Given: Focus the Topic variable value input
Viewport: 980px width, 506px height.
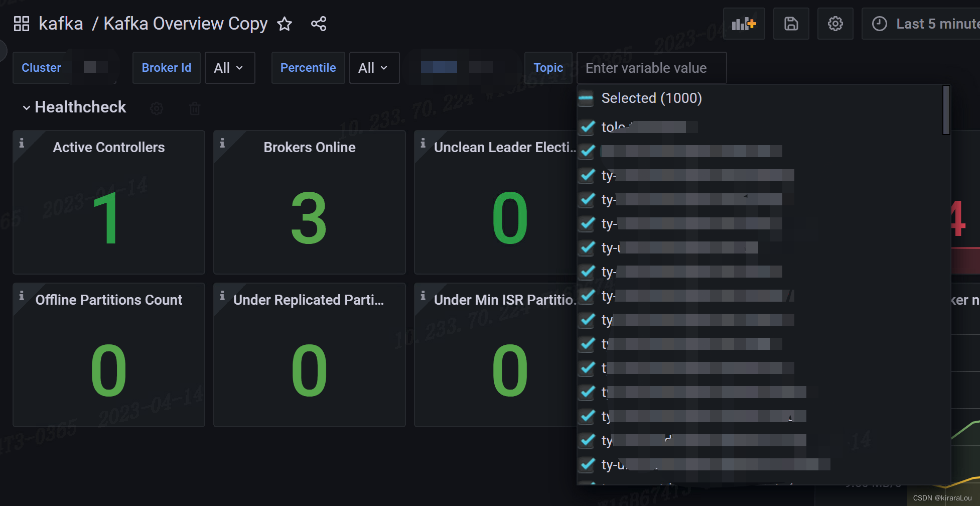Looking at the screenshot, I should click(651, 68).
